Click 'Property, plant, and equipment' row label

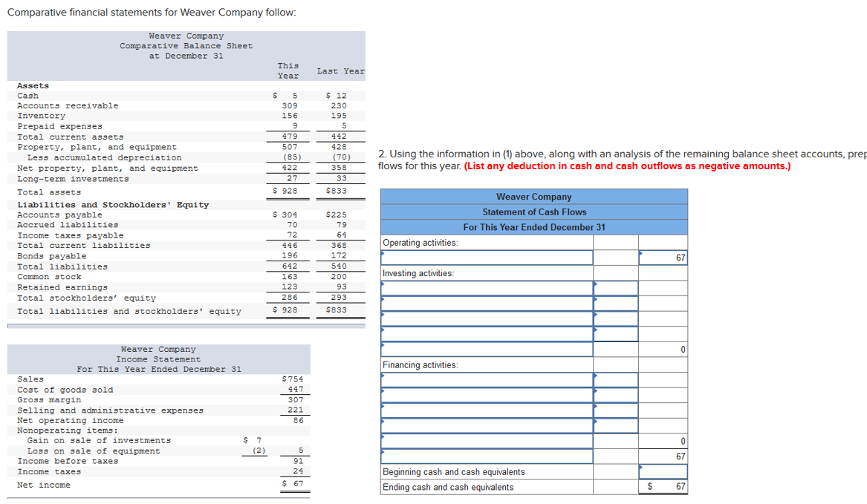click(x=97, y=147)
